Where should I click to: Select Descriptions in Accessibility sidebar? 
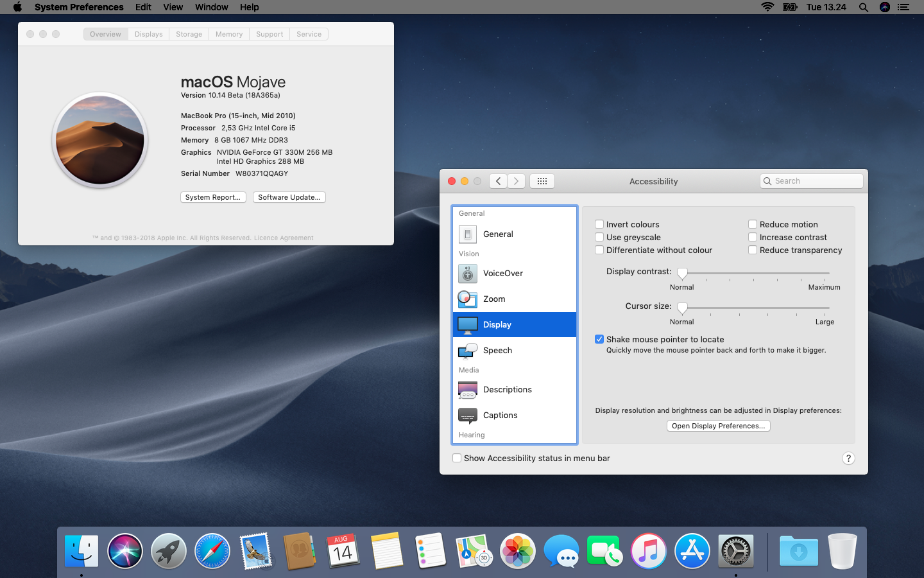pyautogui.click(x=515, y=389)
